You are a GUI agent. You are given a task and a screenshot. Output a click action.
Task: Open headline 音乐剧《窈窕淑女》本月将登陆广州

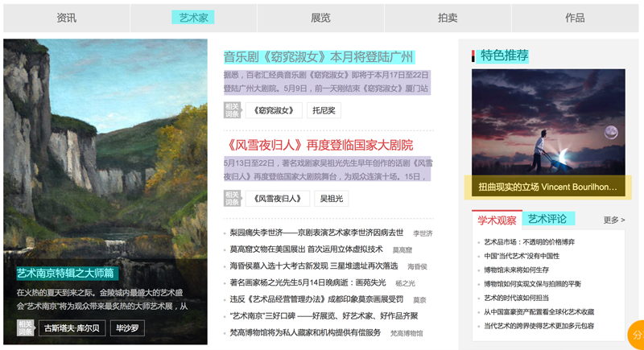click(319, 57)
